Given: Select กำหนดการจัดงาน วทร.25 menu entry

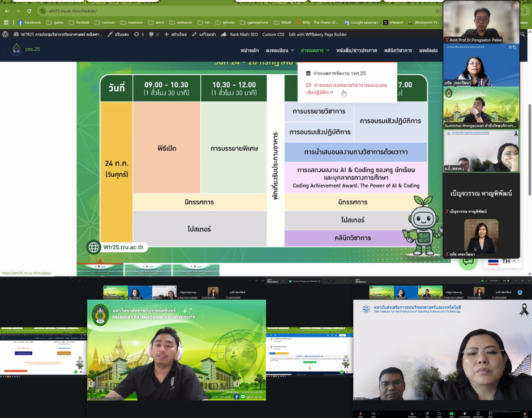Looking at the screenshot, I should pyautogui.click(x=340, y=73).
